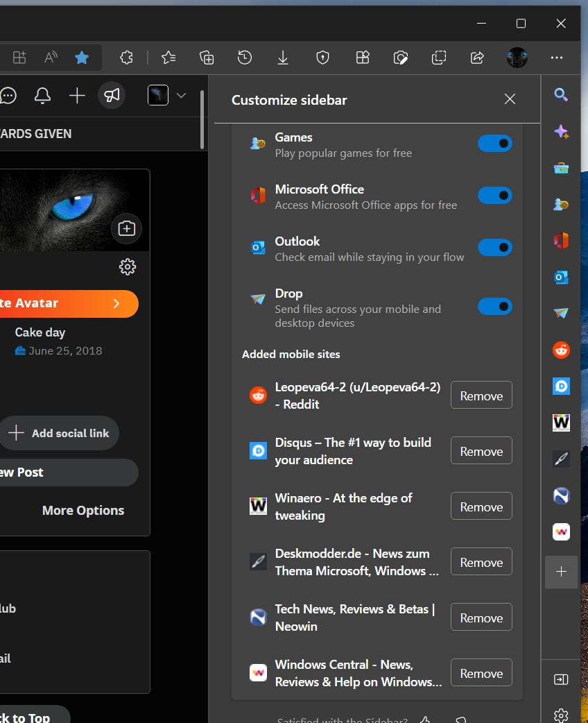Toggle off the Drop switch
The image size is (588, 723).
(x=495, y=307)
